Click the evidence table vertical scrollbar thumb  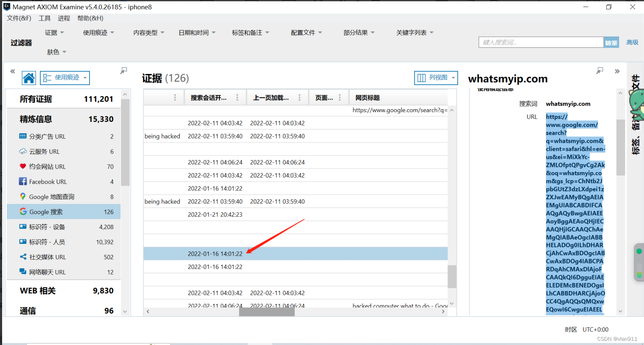click(x=452, y=277)
